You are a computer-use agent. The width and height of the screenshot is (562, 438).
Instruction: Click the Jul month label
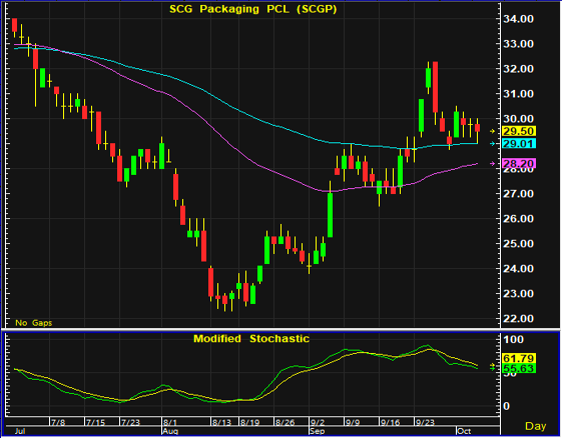[x=20, y=431]
